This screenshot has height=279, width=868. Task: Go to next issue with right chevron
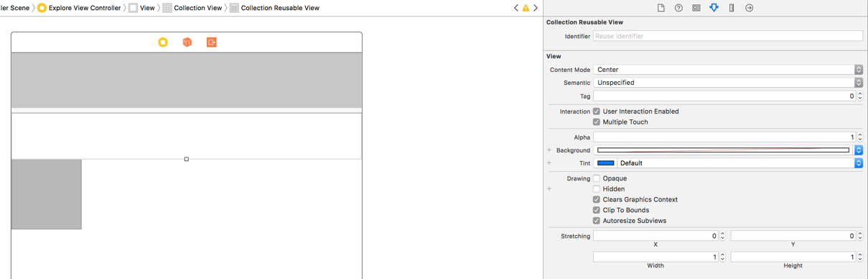[x=536, y=8]
